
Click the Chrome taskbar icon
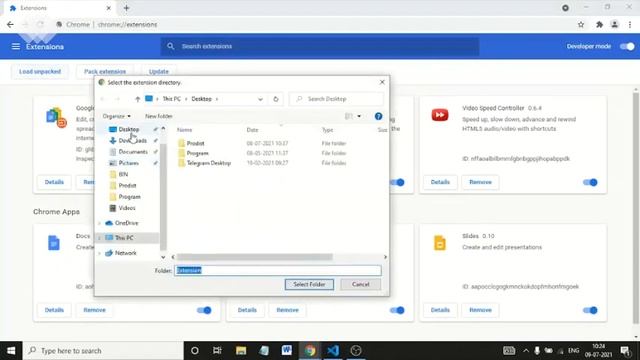click(310, 351)
